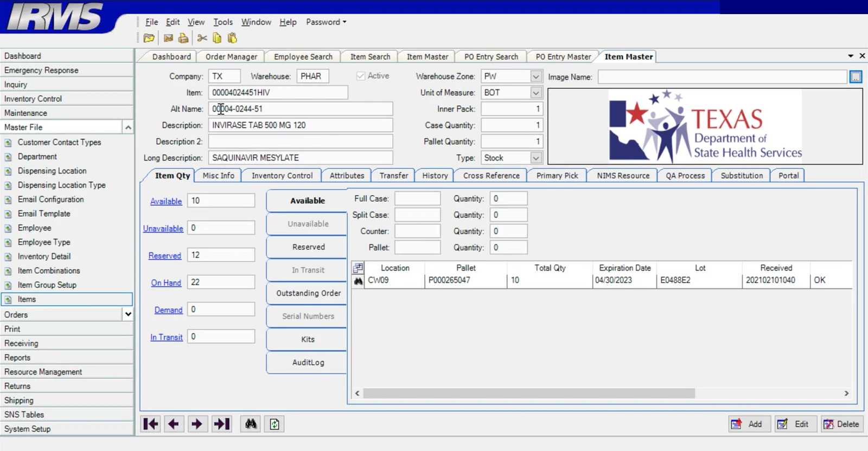Expand the Orders section arrow

128,314
